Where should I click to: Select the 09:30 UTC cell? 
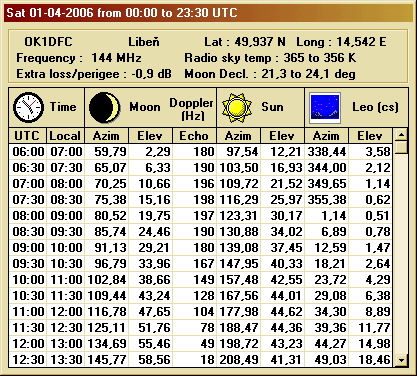28,264
